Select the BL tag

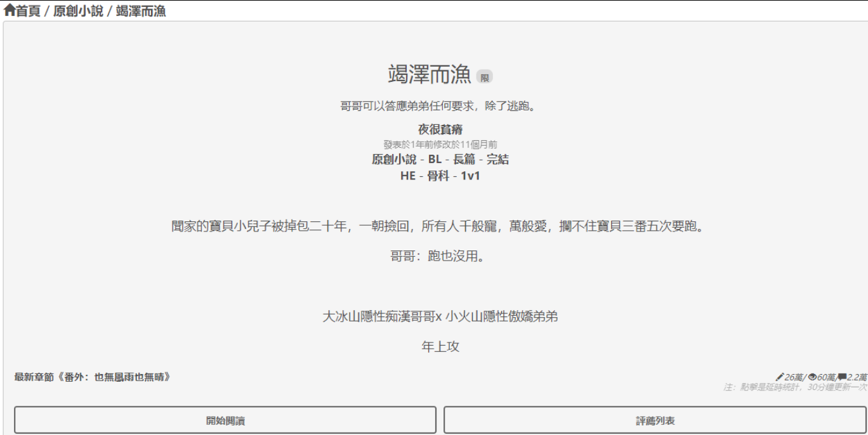(x=435, y=159)
